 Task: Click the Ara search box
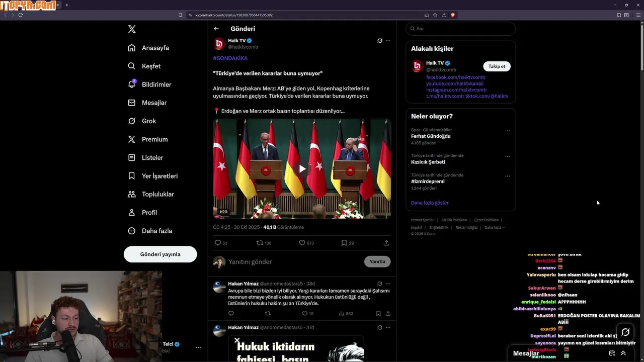[461, 29]
